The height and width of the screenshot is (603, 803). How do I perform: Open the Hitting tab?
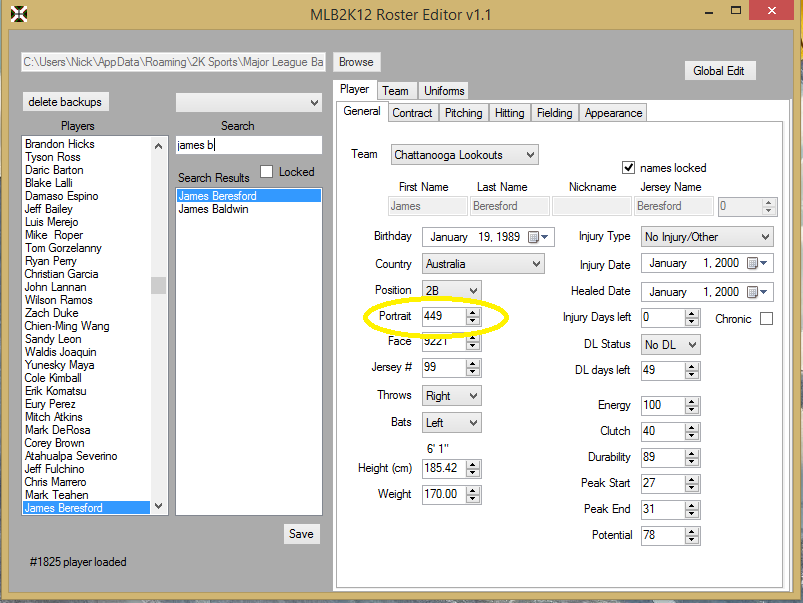(x=510, y=113)
